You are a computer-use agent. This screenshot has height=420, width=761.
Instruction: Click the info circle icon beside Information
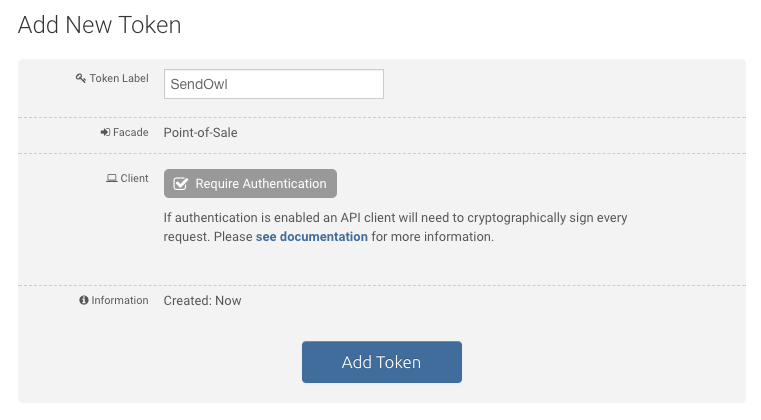[84, 300]
